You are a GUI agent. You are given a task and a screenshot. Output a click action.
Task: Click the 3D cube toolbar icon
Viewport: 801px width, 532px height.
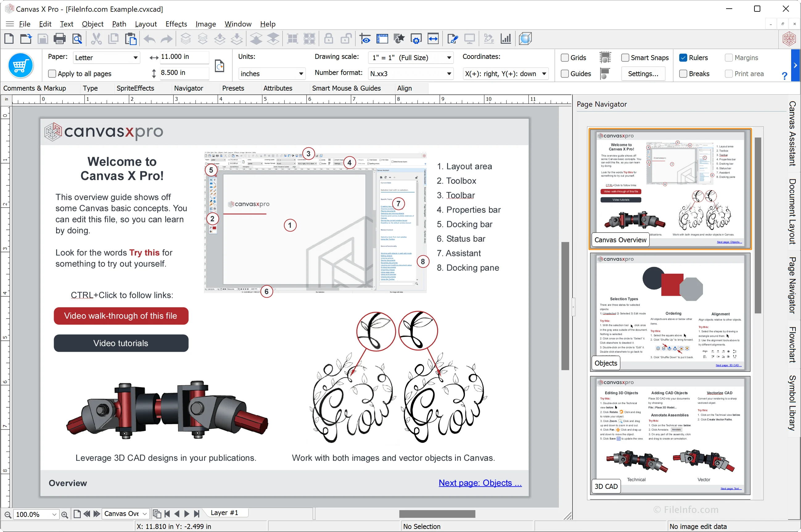pos(525,39)
